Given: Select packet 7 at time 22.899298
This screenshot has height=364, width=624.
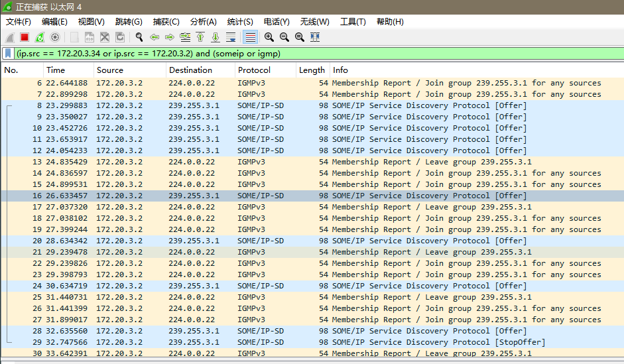Looking at the screenshot, I should 312,94.
